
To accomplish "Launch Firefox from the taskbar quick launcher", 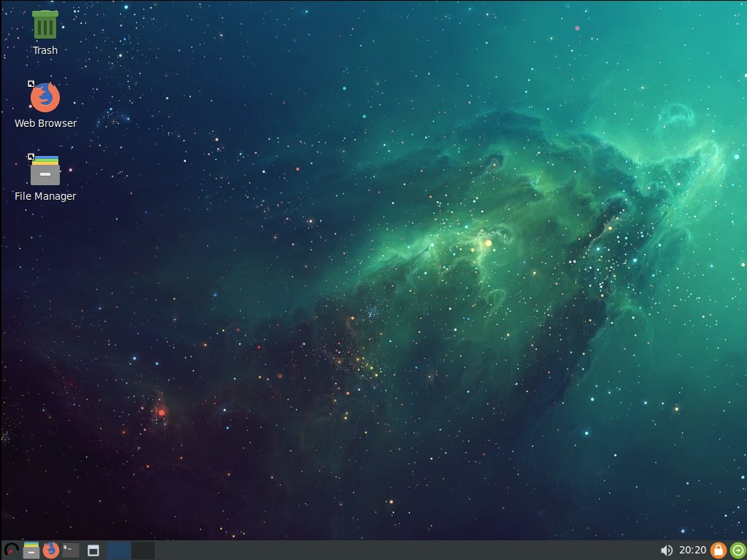I will pyautogui.click(x=51, y=551).
